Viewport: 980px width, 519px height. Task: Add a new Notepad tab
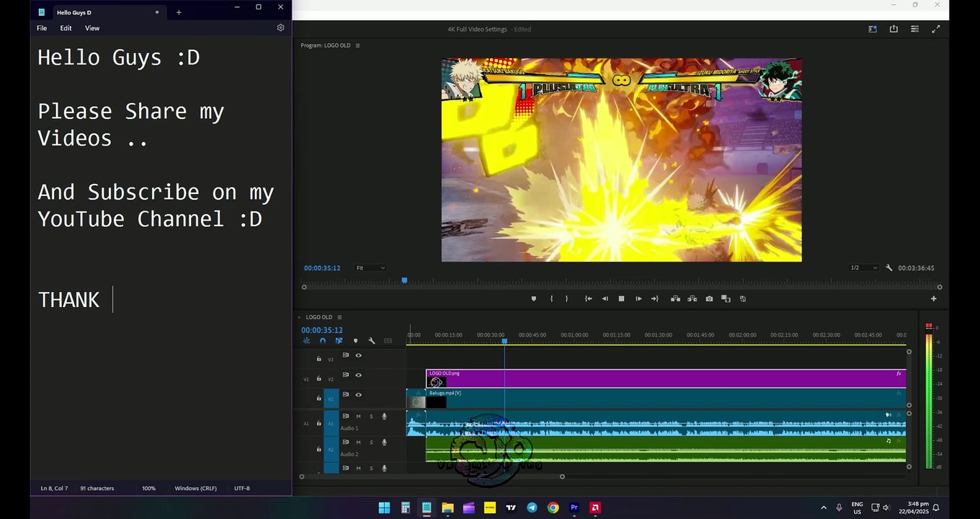[179, 12]
